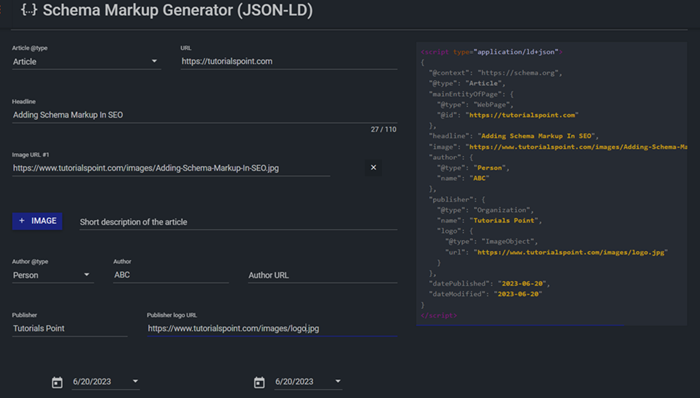This screenshot has width=700, height=398.
Task: Edit the Publisher field Tutorials Point
Action: (x=70, y=328)
